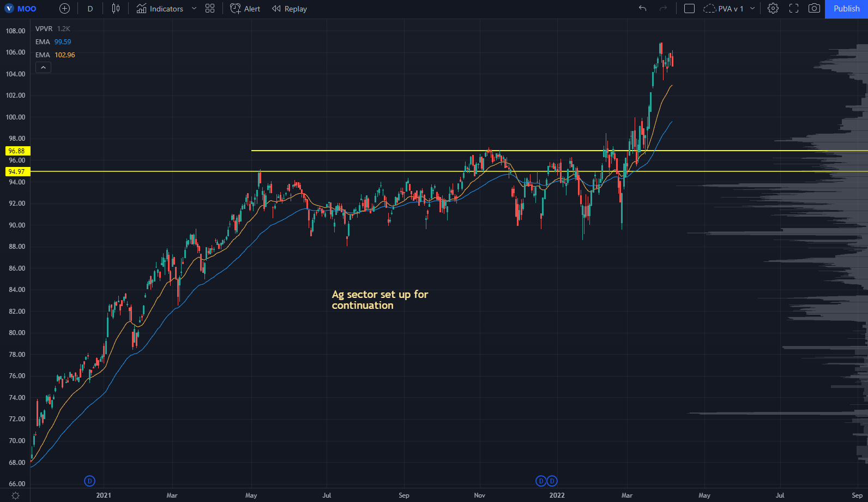Screen dimensions: 868x502
Task: Open the first dividend marker before 2022
Action: point(541,481)
